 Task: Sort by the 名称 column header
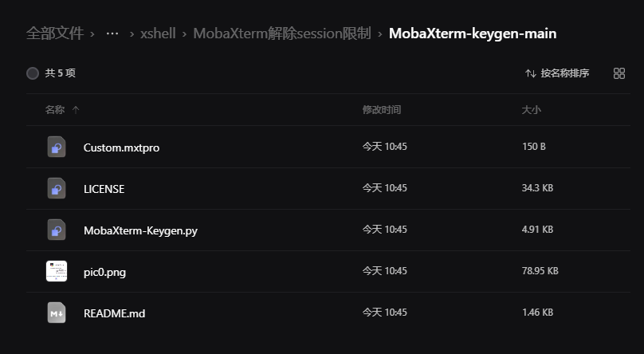coord(55,110)
